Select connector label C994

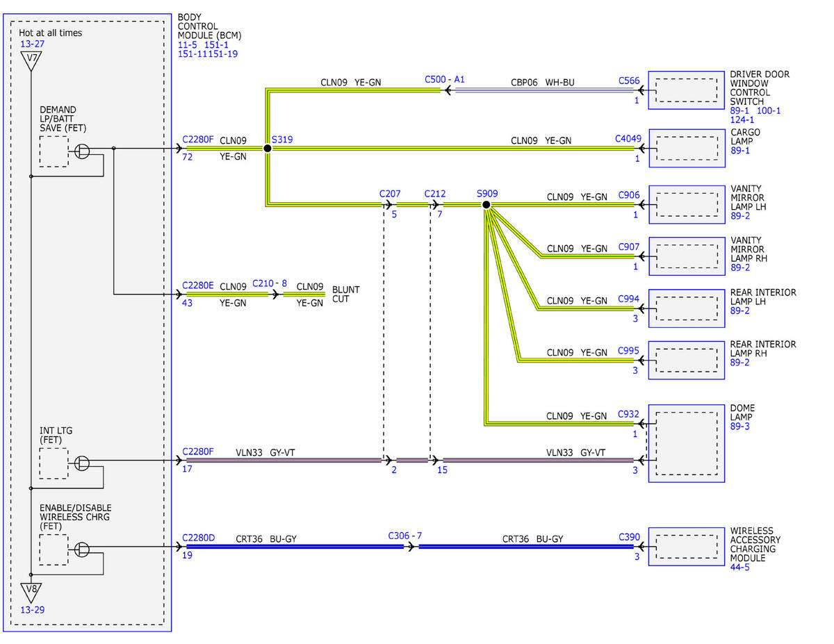(x=629, y=299)
